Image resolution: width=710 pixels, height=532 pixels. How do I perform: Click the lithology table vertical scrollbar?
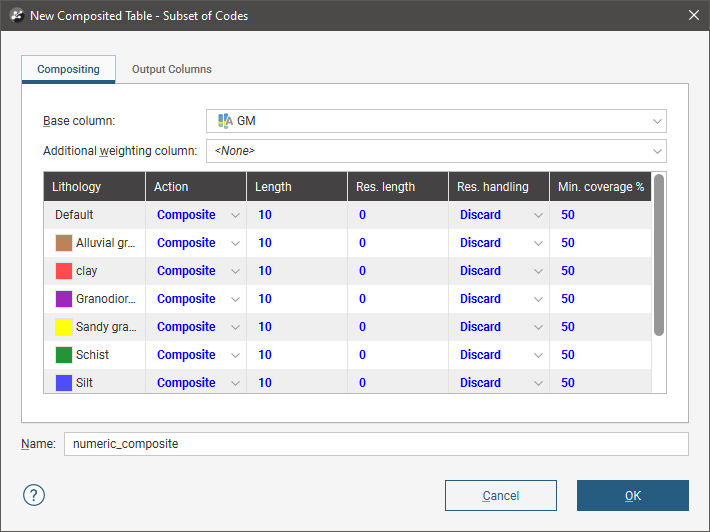point(659,256)
